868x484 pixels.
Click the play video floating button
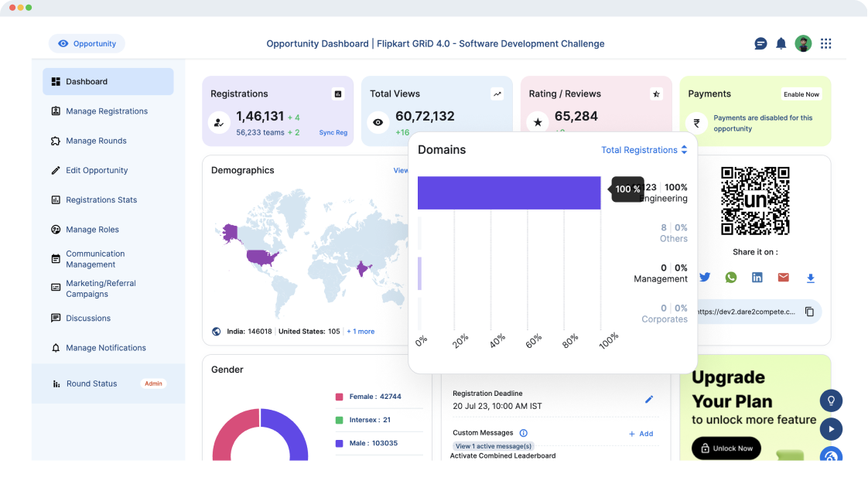click(831, 428)
